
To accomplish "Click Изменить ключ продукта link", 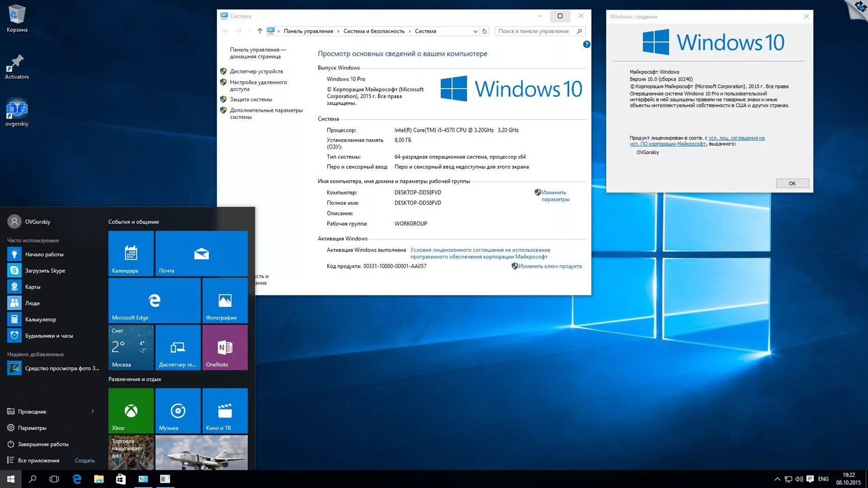I will 550,266.
